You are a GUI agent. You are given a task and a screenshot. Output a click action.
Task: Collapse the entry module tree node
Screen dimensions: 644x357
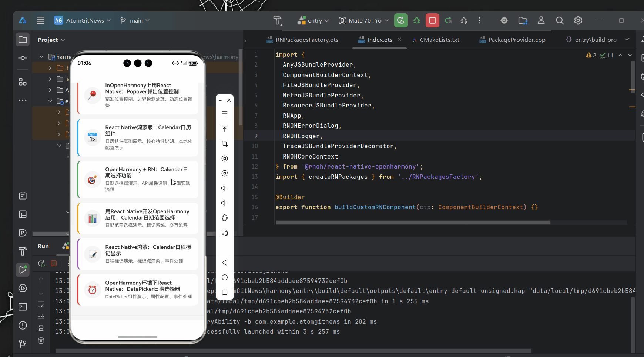(50, 101)
